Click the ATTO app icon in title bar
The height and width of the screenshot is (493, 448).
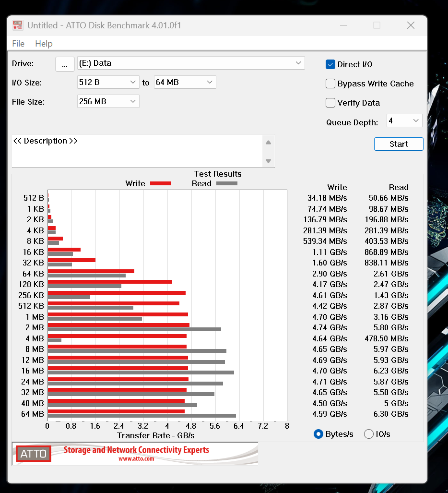[18, 25]
